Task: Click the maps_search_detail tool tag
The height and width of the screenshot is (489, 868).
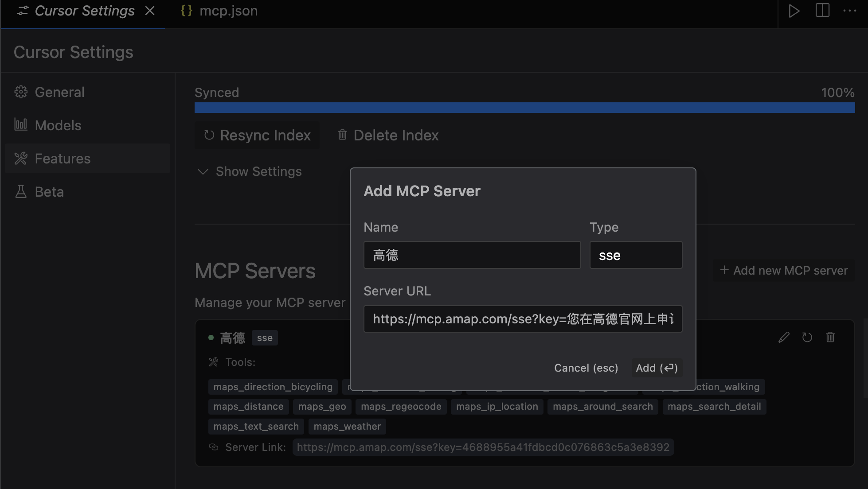Action: tap(714, 407)
